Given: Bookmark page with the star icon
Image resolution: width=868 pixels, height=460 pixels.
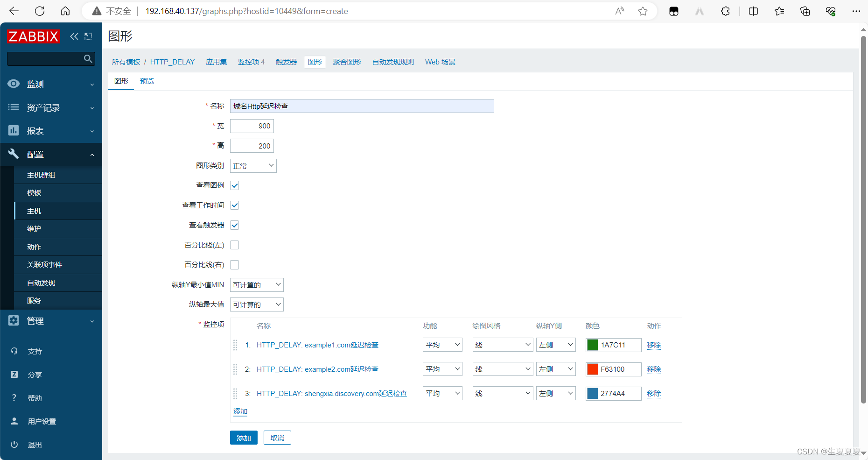Looking at the screenshot, I should (643, 11).
